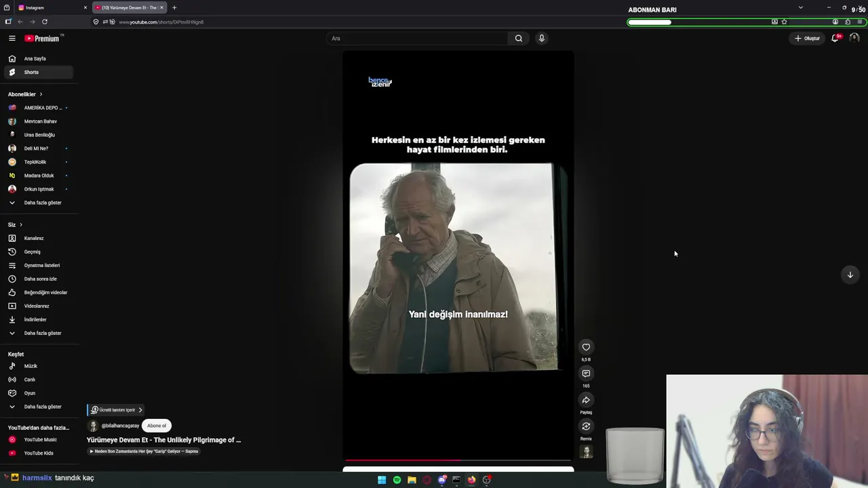Expand the Abonelikler section chevron
This screenshot has height=488, width=868.
(41, 94)
